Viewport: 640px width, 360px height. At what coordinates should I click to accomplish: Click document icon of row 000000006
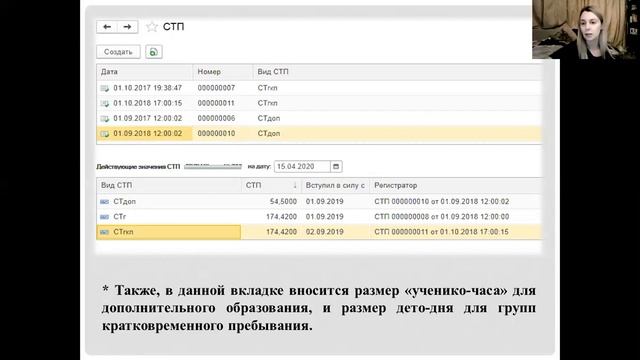(104, 118)
